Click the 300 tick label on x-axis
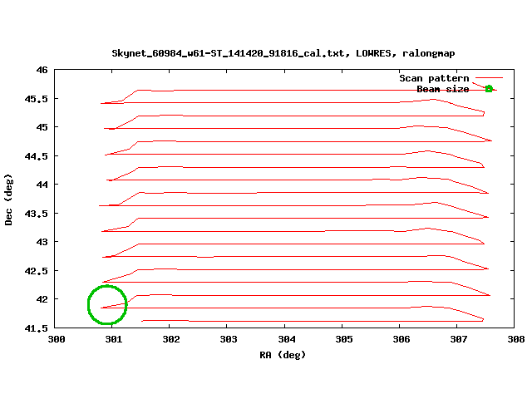Image resolution: width=532 pixels, height=399 pixels. click(57, 340)
